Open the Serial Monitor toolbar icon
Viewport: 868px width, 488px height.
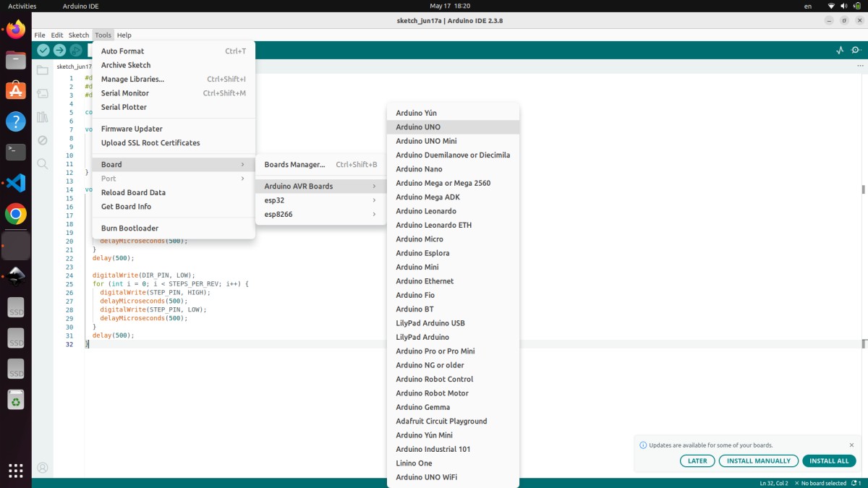tap(856, 50)
